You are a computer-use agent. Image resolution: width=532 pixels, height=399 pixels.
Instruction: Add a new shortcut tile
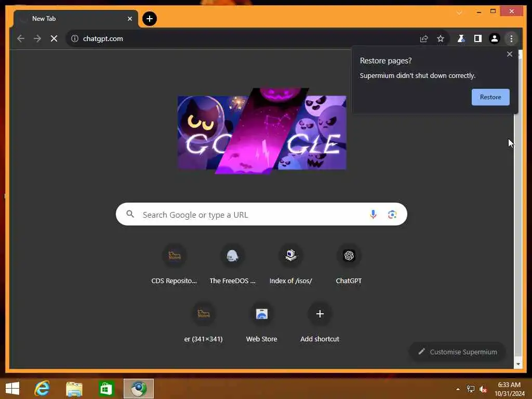pos(320,323)
